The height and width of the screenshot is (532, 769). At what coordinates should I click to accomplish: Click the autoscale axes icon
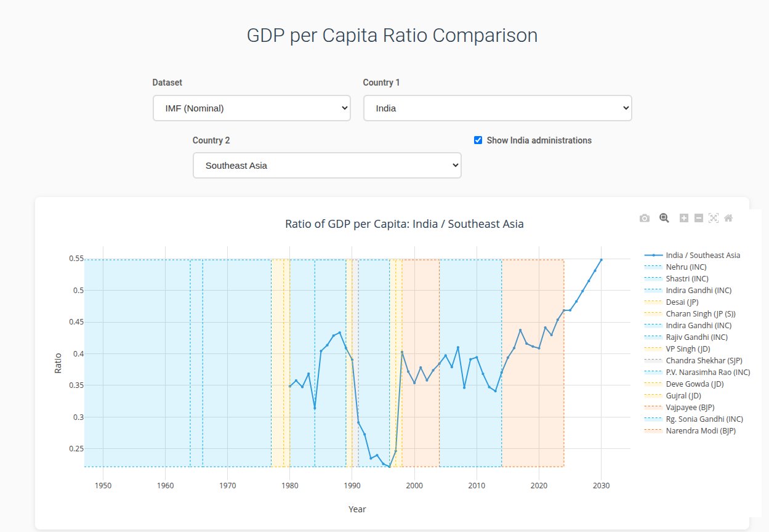[714, 218]
